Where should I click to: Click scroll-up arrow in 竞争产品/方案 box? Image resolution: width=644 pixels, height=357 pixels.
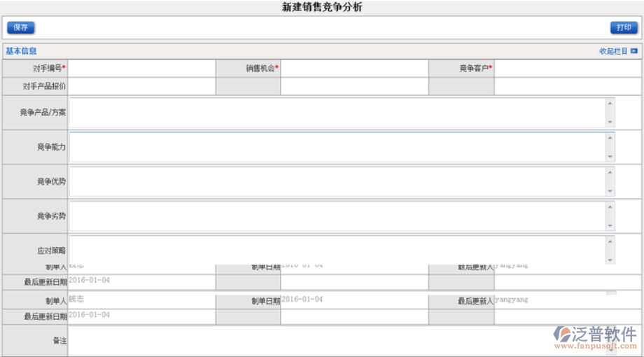coord(610,104)
